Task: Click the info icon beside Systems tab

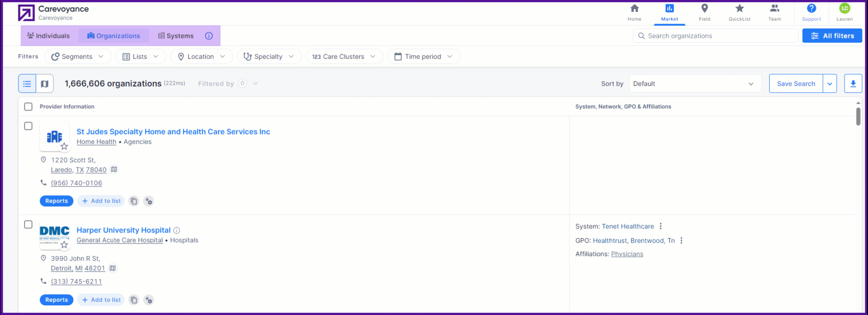Action: [x=209, y=36]
